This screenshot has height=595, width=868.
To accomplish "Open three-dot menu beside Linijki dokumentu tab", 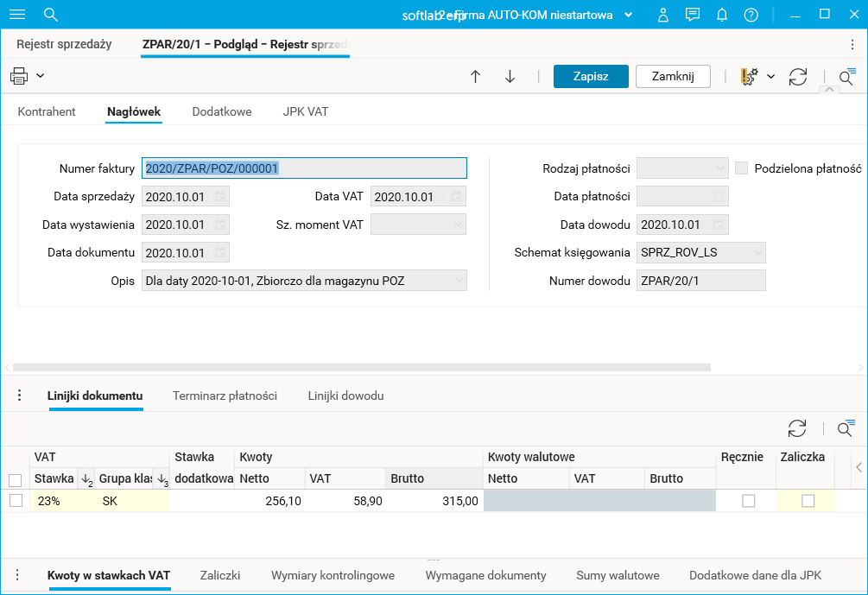I will [19, 396].
